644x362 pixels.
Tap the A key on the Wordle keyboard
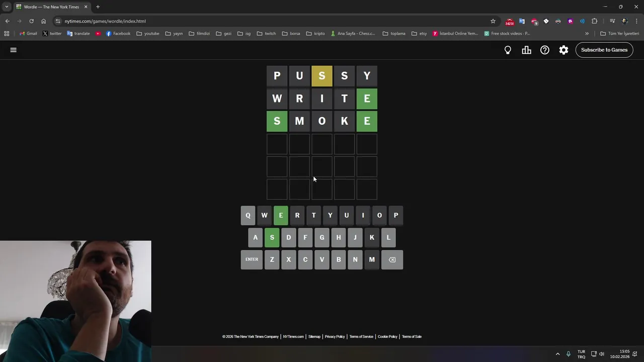[x=256, y=237]
